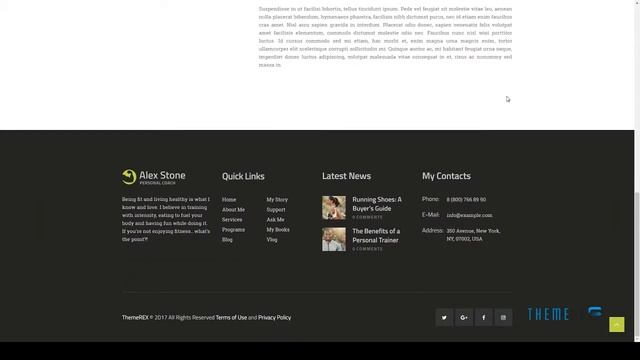Viewport: 640px width, 360px height.
Task: Click the Personal Trainer post thumbnail
Action: [334, 239]
